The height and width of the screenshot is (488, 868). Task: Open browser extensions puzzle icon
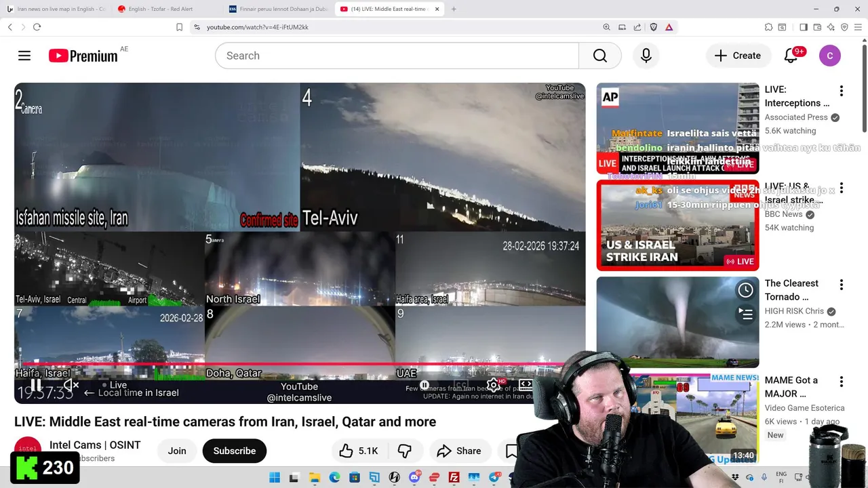click(x=768, y=27)
